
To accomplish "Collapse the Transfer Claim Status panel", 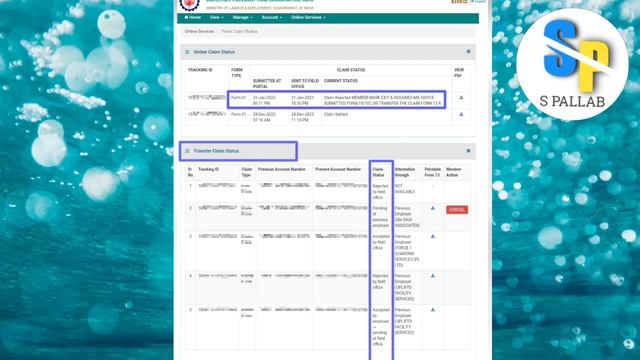I will (468, 151).
